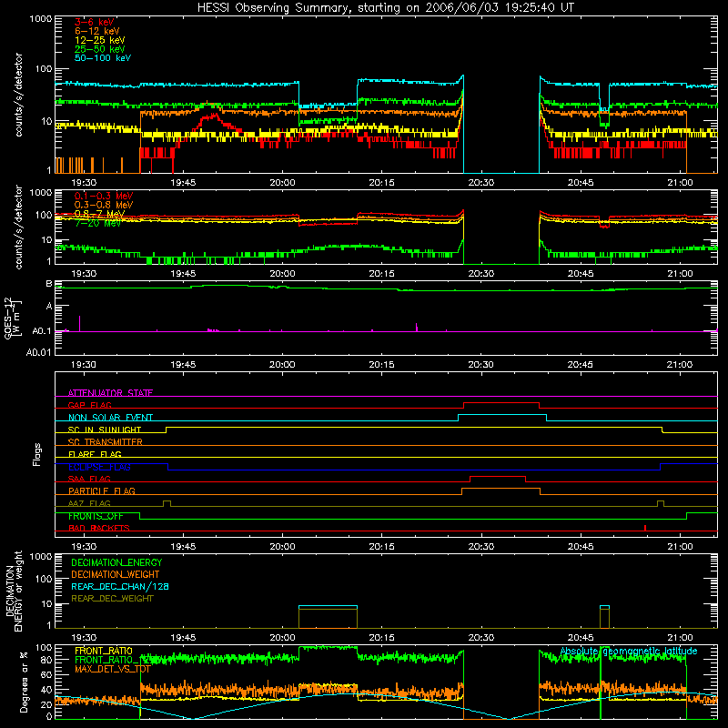Click the Absolute geomagnetic latitude label
This screenshot has width=728, height=728.
point(628,651)
